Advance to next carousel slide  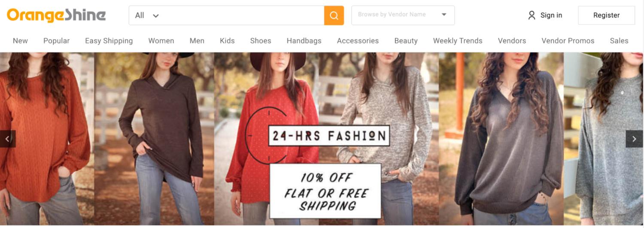[x=634, y=139]
